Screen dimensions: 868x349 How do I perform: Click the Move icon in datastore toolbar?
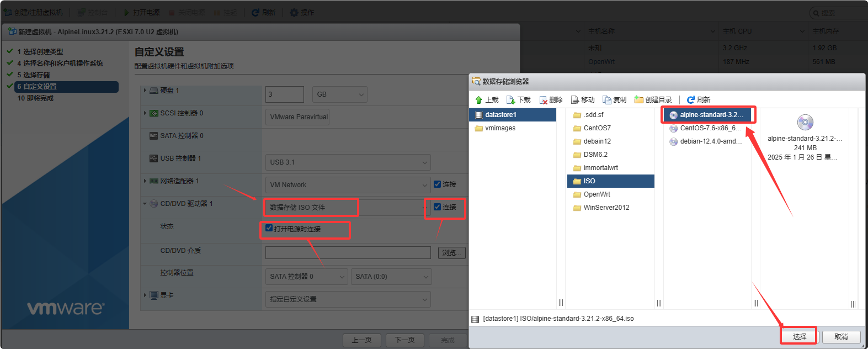(x=575, y=100)
